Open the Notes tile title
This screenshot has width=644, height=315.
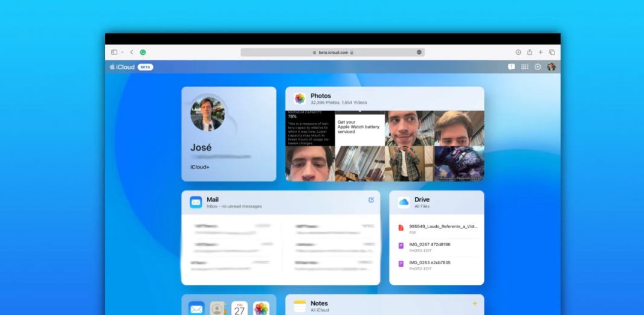[319, 303]
